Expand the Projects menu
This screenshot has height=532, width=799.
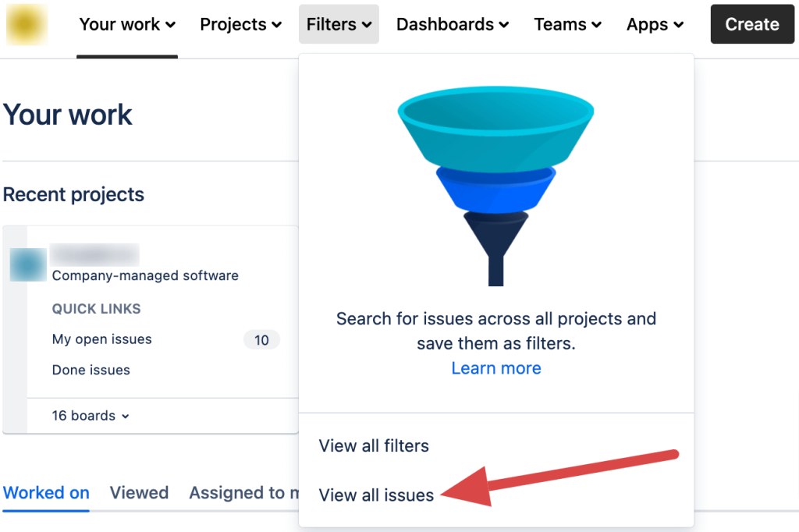(x=240, y=24)
